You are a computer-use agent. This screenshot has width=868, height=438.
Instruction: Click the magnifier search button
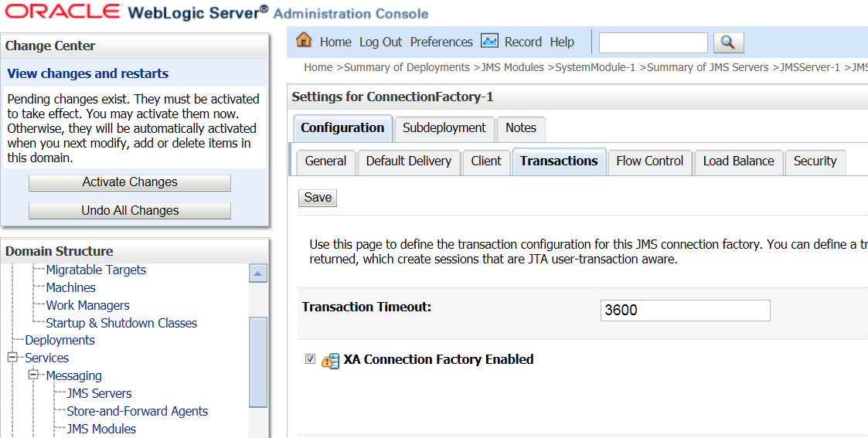728,42
